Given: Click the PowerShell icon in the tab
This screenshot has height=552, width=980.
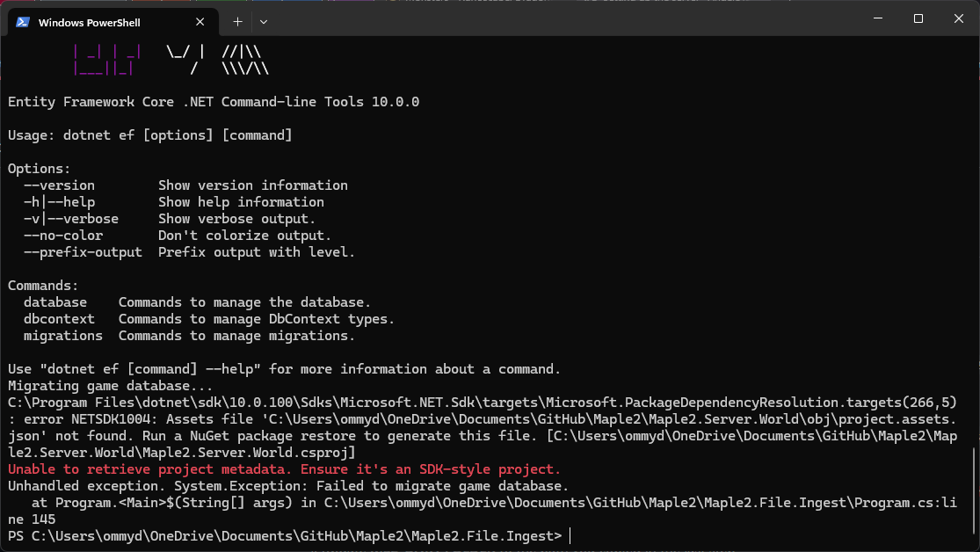Looking at the screenshot, I should [x=24, y=22].
